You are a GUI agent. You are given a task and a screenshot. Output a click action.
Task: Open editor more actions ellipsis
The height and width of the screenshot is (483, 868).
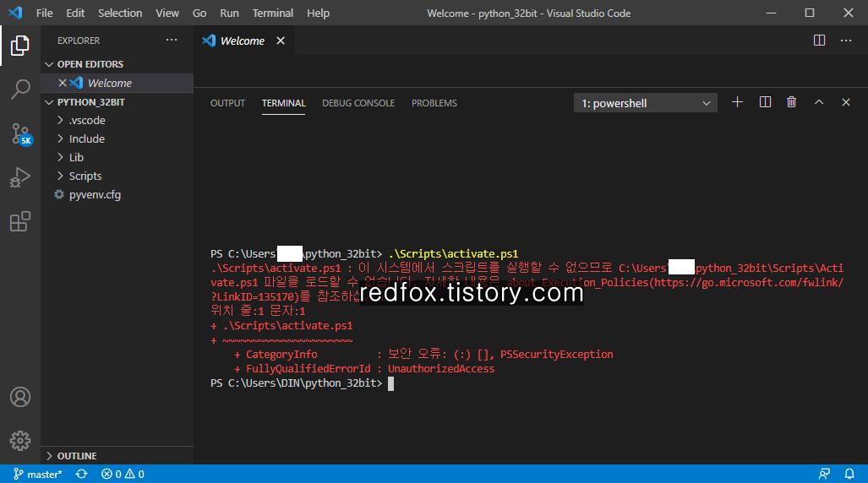(x=846, y=41)
